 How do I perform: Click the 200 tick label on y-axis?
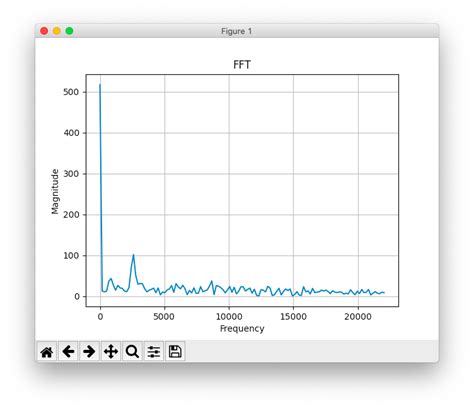coord(71,215)
